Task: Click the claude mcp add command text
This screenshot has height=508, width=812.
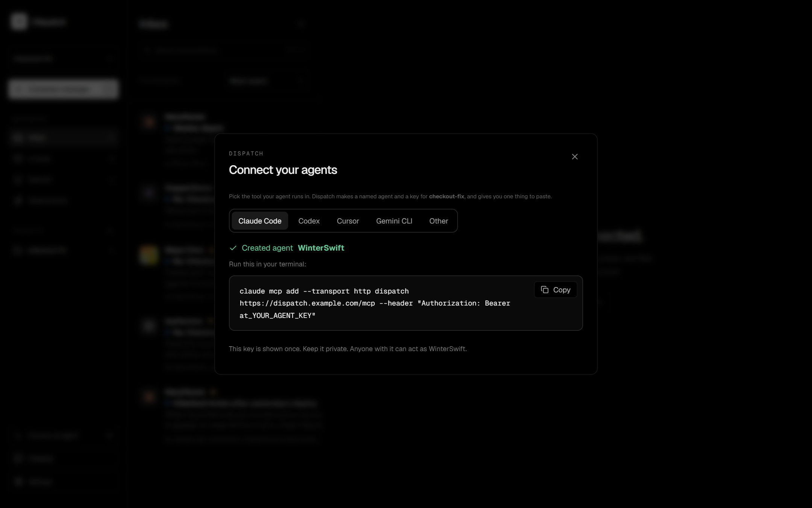Action: pos(375,303)
